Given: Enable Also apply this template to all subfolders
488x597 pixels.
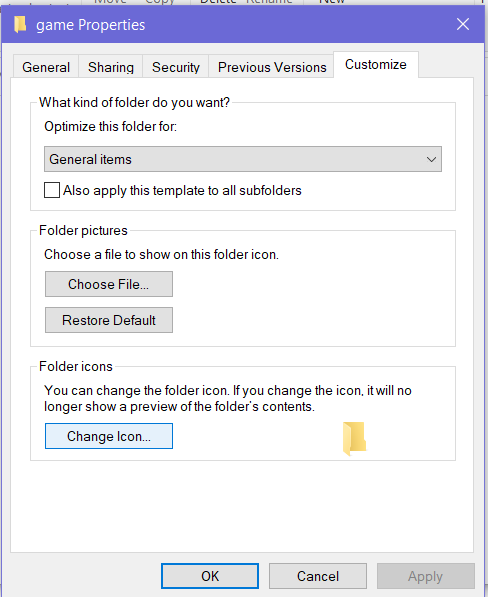Looking at the screenshot, I should 52,190.
